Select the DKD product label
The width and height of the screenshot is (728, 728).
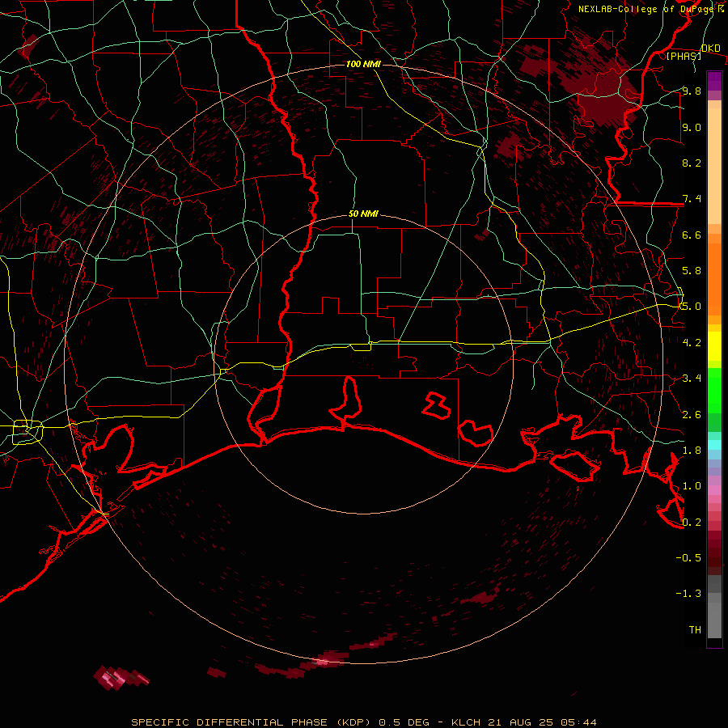[x=710, y=49]
